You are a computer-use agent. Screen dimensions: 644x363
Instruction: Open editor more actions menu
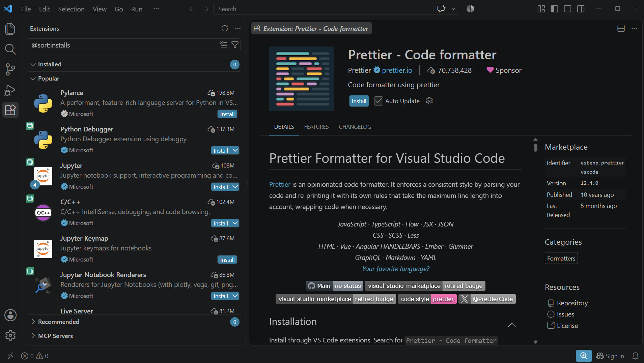[x=634, y=28]
